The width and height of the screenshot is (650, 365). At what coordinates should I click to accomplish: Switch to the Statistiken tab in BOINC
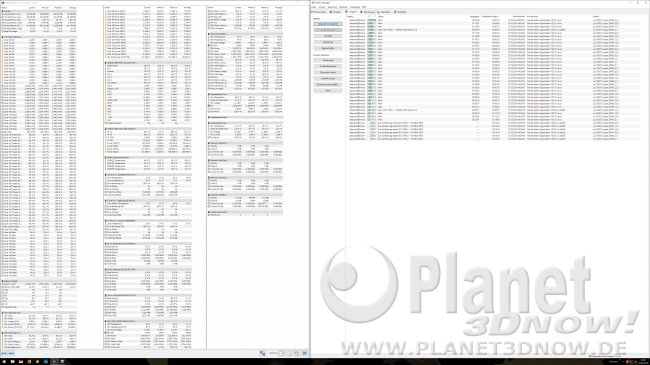click(383, 12)
